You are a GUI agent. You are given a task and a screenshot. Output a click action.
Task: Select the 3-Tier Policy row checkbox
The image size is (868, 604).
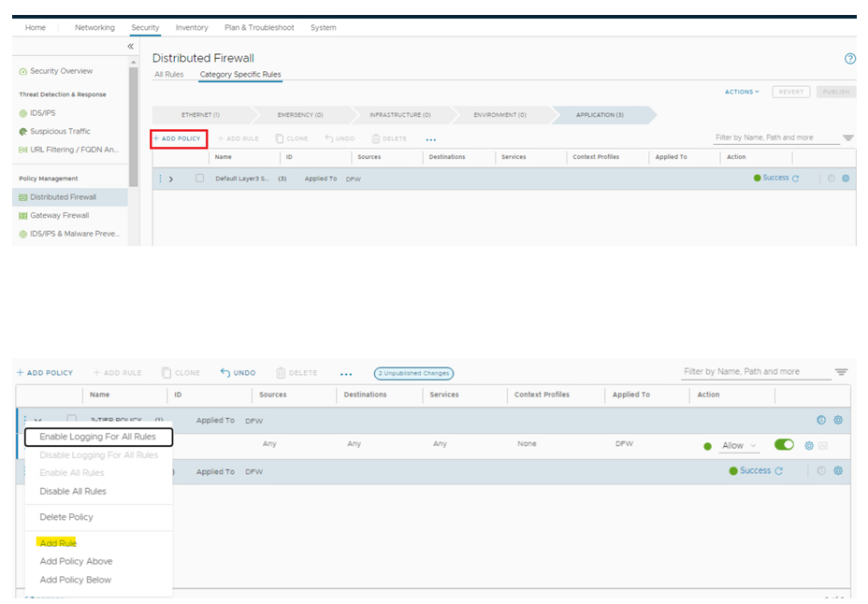[x=71, y=420]
